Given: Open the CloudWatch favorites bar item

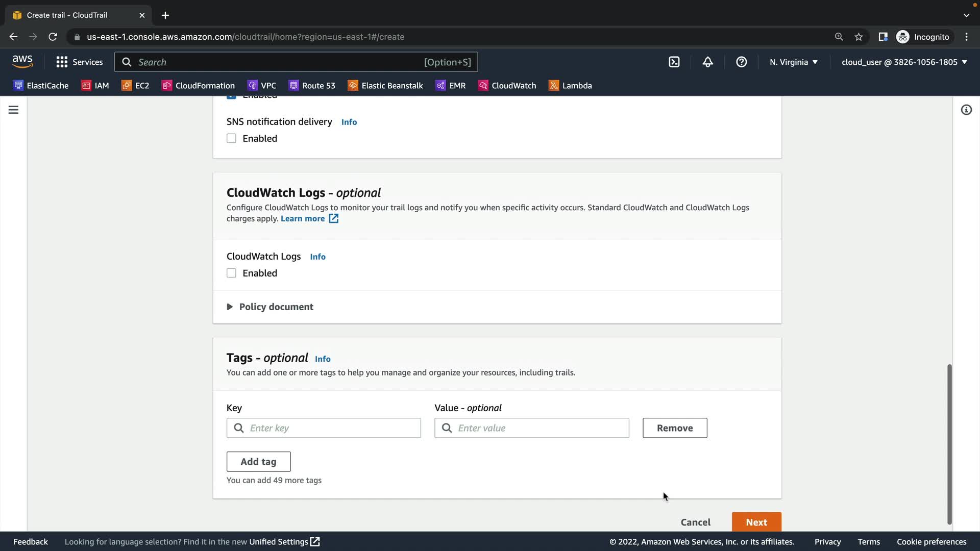Looking at the screenshot, I should click(507, 85).
